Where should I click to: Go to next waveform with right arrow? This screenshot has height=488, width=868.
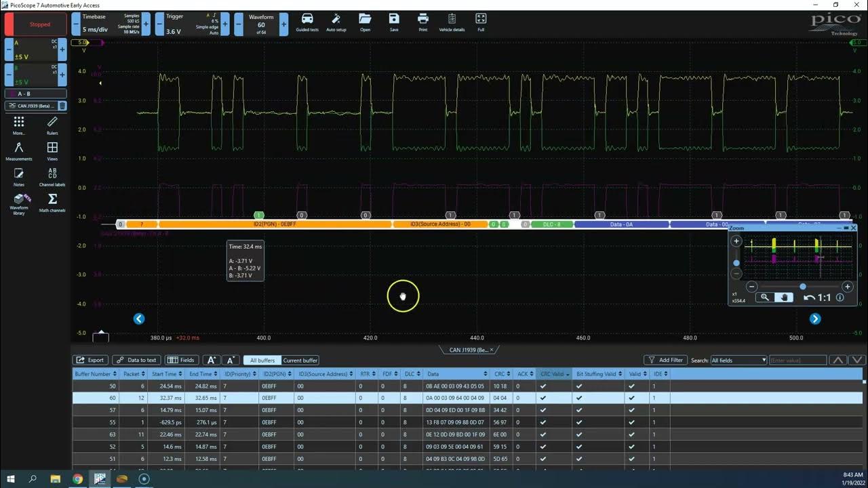point(815,319)
